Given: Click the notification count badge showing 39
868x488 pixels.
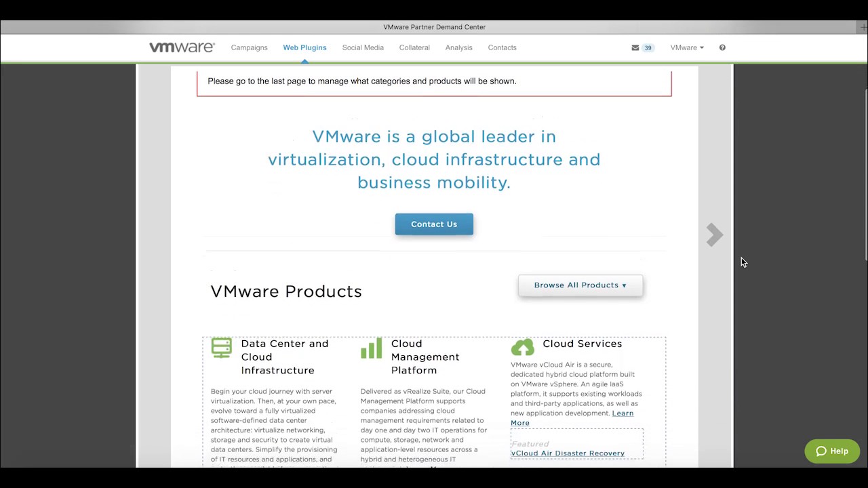Looking at the screenshot, I should tap(648, 47).
